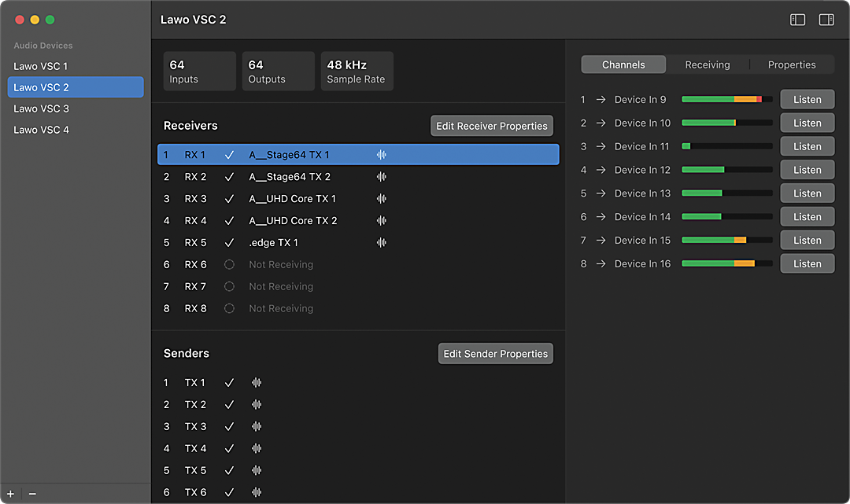Image resolution: width=850 pixels, height=504 pixels.
Task: Click the waveform icon for TX 6
Action: coord(257,492)
